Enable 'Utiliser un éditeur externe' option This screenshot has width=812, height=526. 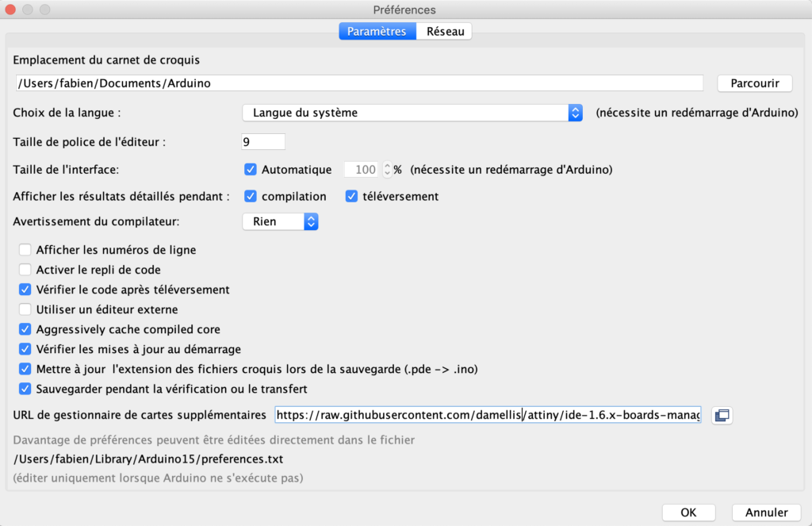click(25, 309)
